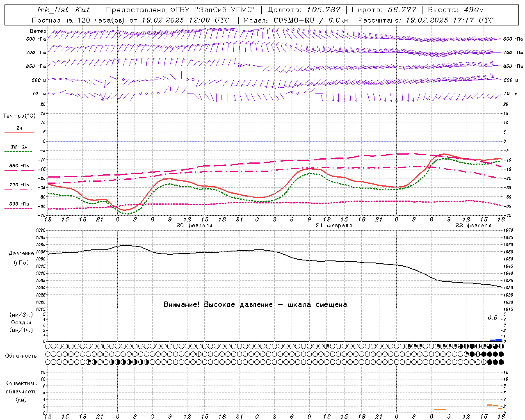Click the 21 февраля date label
Screen dimensions: 525x420
[333, 226]
